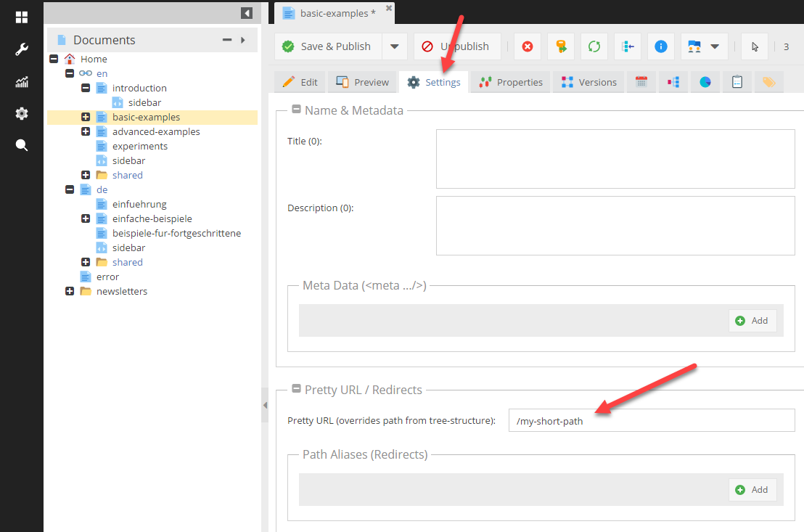The height and width of the screenshot is (532, 804).
Task: Click the green reload icon
Action: [x=594, y=46]
